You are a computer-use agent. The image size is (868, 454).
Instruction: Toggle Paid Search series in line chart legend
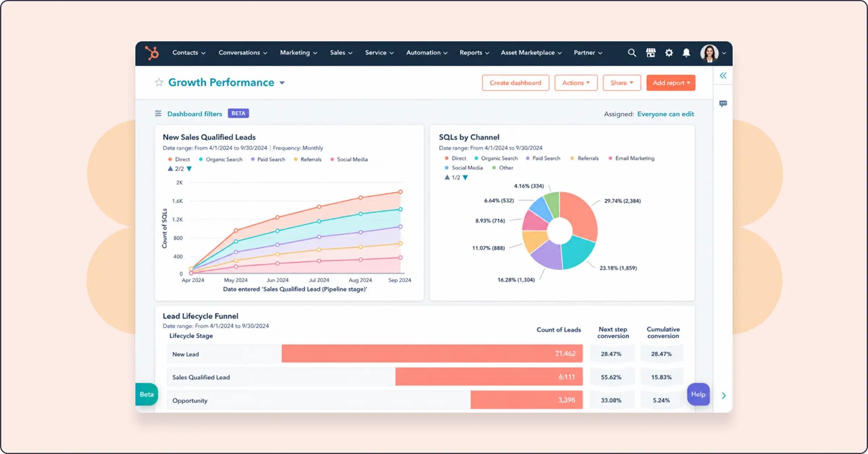(268, 159)
